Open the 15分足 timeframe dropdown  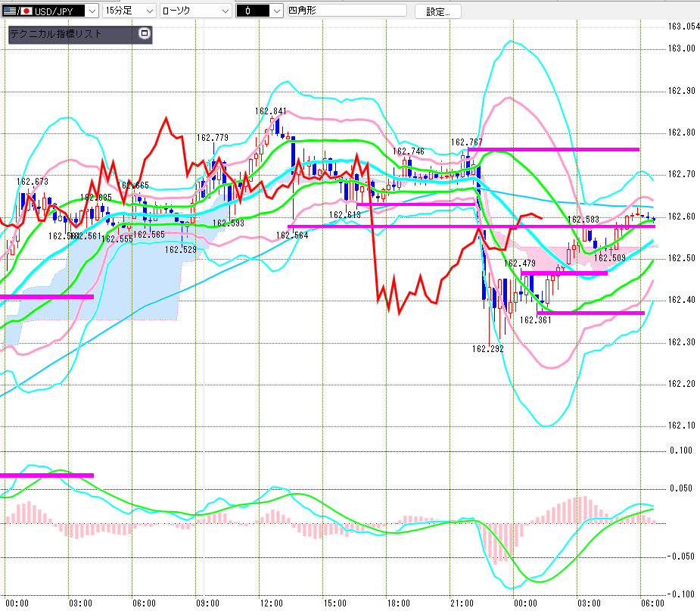pos(129,11)
